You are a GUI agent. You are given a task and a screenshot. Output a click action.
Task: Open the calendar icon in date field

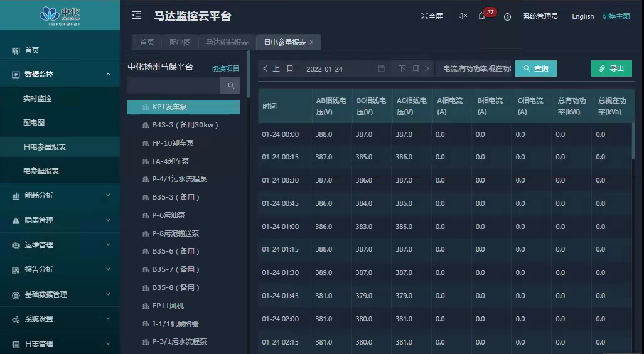coord(381,68)
